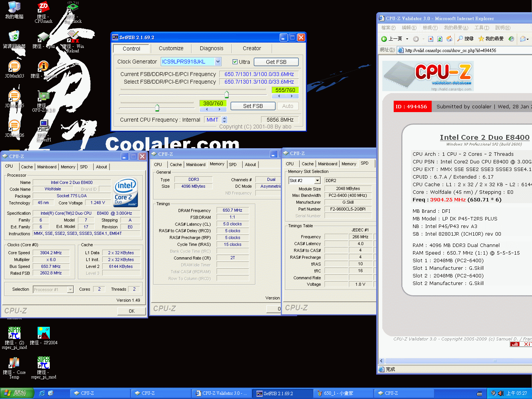The width and height of the screenshot is (532, 399).
Task: Click the 搜尋 search toolbar button
Action: coord(465,39)
